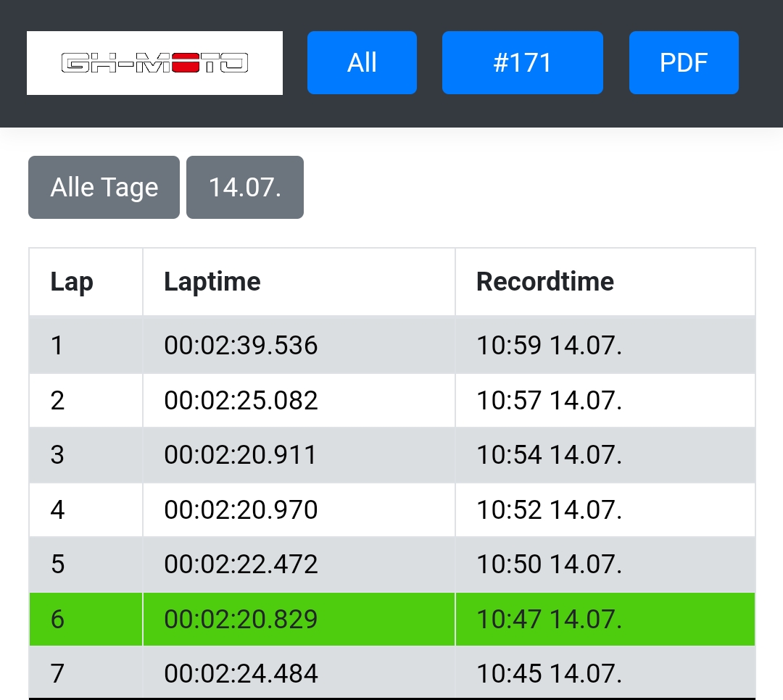Screen dimensions: 783x700
Task: Select lap 2 laptime 00:02:25.082
Action: [241, 401]
